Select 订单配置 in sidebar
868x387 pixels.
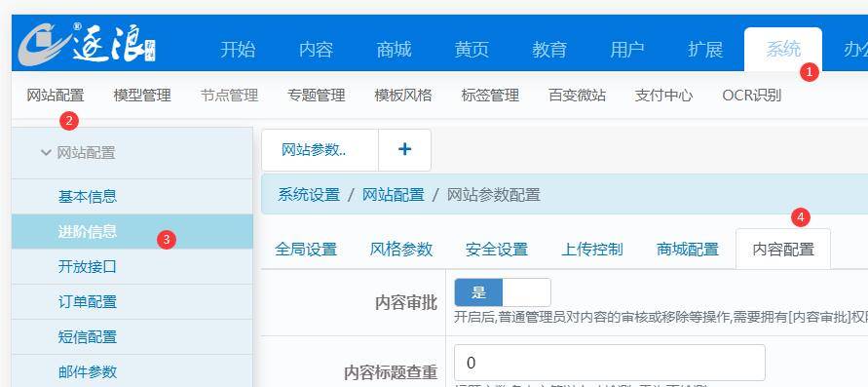pyautogui.click(x=132, y=302)
